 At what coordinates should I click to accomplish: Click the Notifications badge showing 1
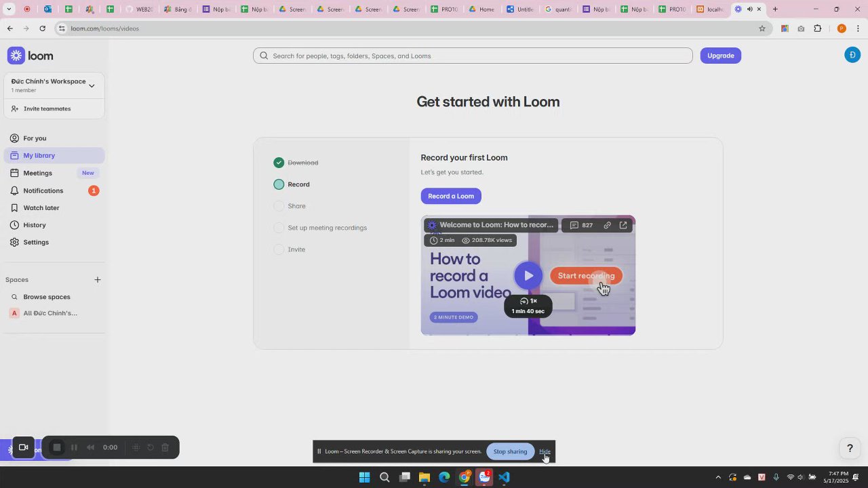(x=94, y=190)
